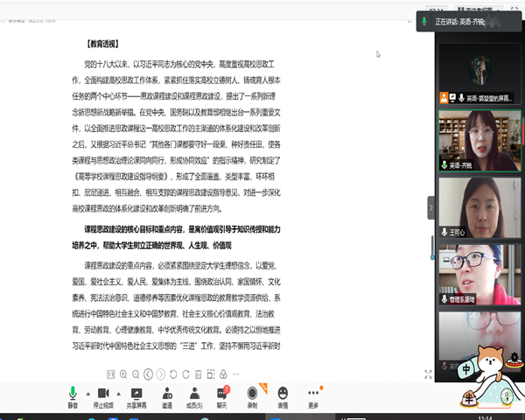Expand the 更多 more options menu

pyautogui.click(x=313, y=395)
